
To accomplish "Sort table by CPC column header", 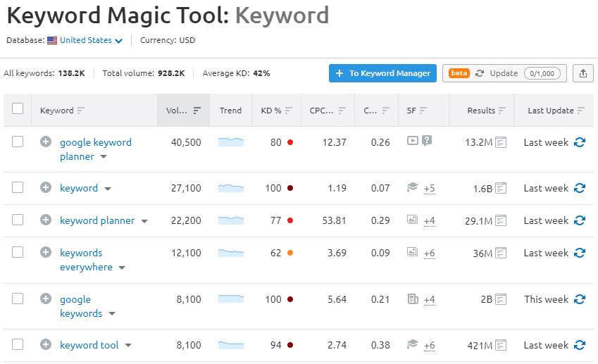I will pos(328,111).
